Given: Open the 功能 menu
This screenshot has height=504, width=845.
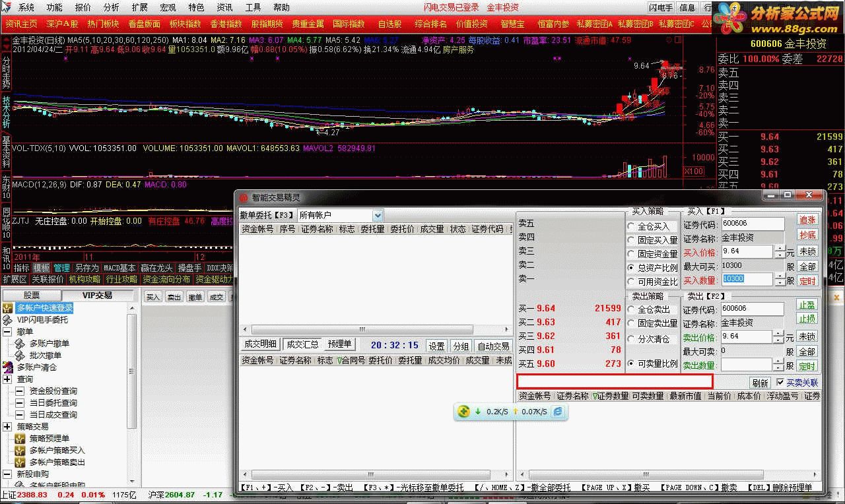Looking at the screenshot, I should tap(55, 8).
